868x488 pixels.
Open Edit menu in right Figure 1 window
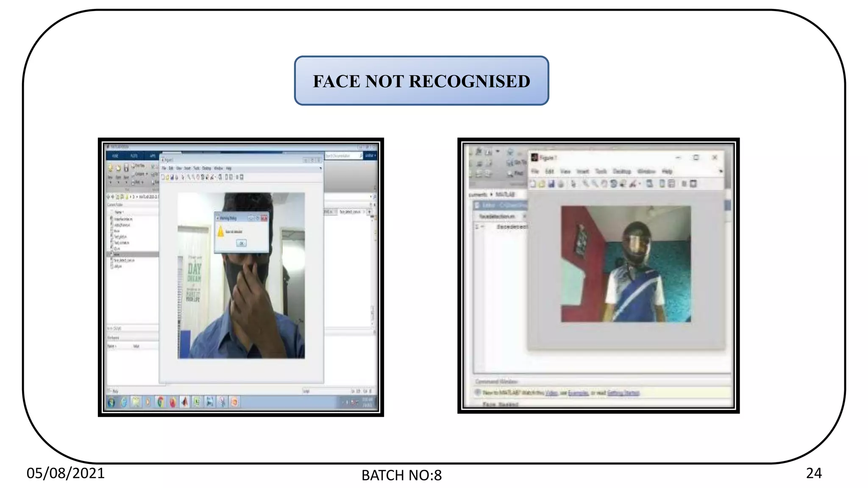point(549,172)
